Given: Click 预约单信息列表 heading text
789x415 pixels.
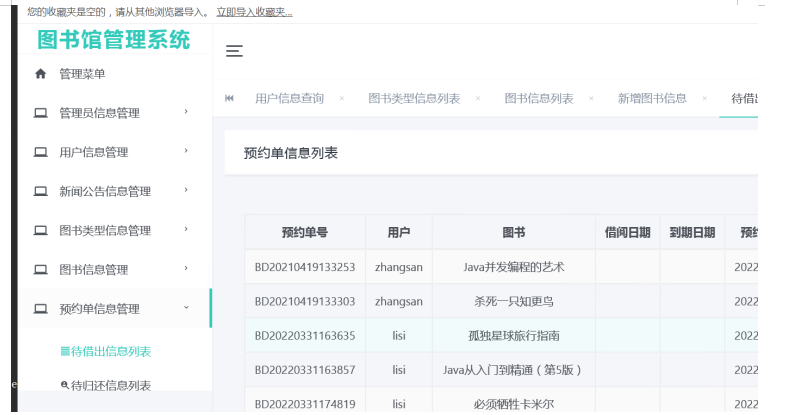Looking at the screenshot, I should click(x=291, y=153).
